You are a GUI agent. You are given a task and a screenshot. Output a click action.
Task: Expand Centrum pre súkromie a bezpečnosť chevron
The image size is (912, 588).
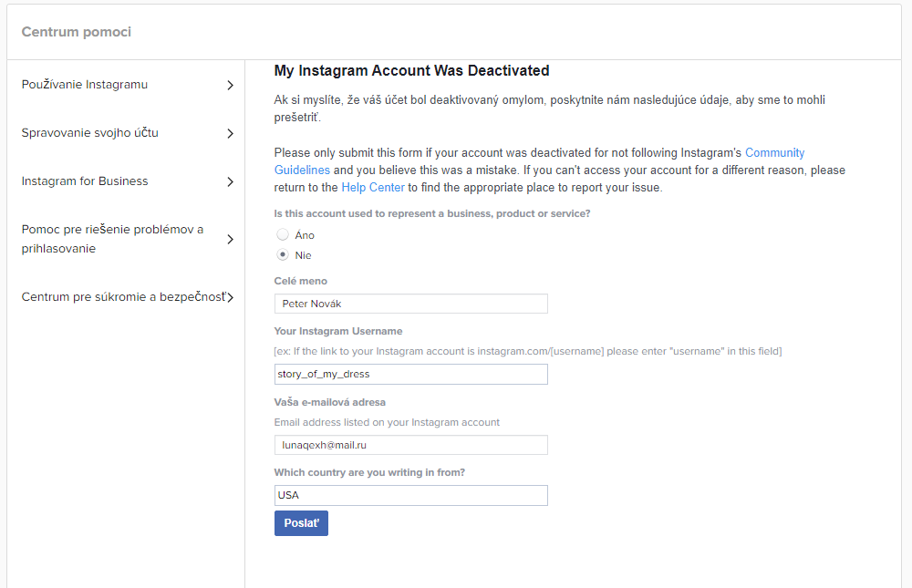click(x=231, y=297)
